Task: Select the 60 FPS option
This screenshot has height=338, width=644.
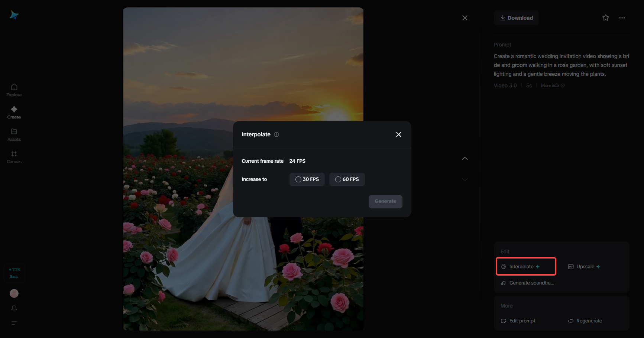Action: [x=347, y=179]
